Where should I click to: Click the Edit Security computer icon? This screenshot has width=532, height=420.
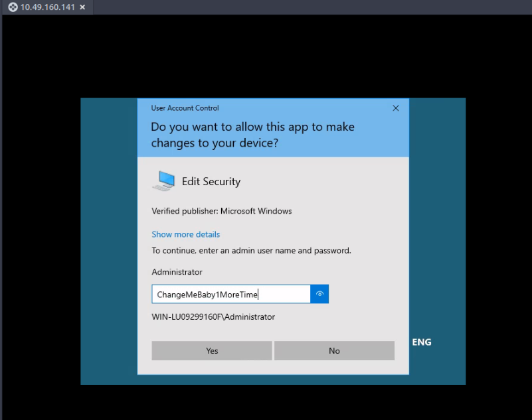point(163,181)
